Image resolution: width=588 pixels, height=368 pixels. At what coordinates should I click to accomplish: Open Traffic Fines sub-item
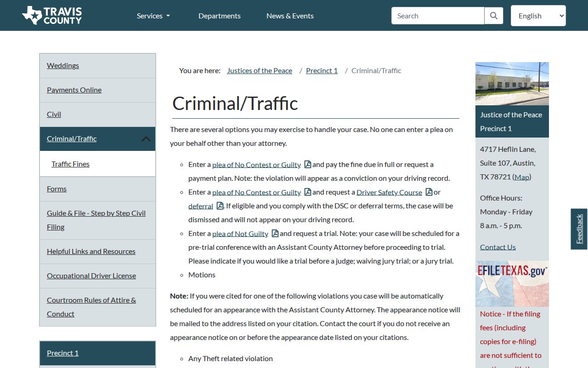click(x=70, y=164)
